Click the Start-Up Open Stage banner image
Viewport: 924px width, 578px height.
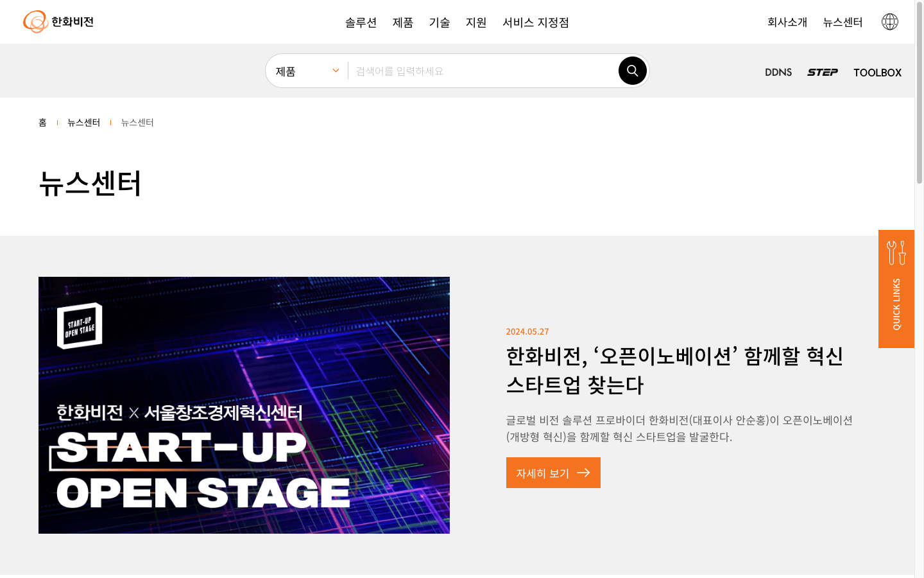tap(244, 405)
